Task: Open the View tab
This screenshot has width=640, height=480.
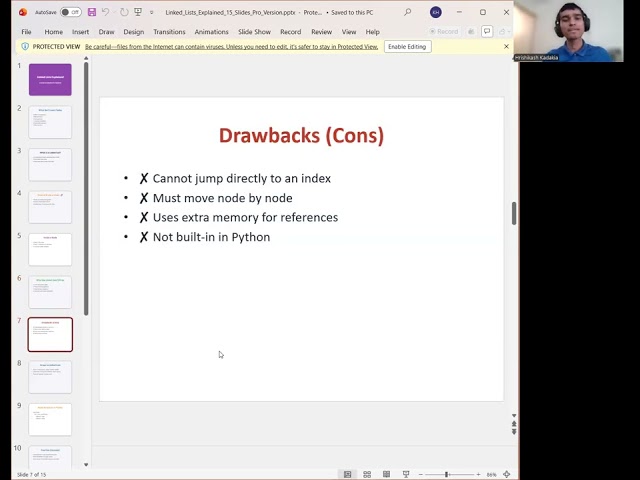Action: [349, 32]
